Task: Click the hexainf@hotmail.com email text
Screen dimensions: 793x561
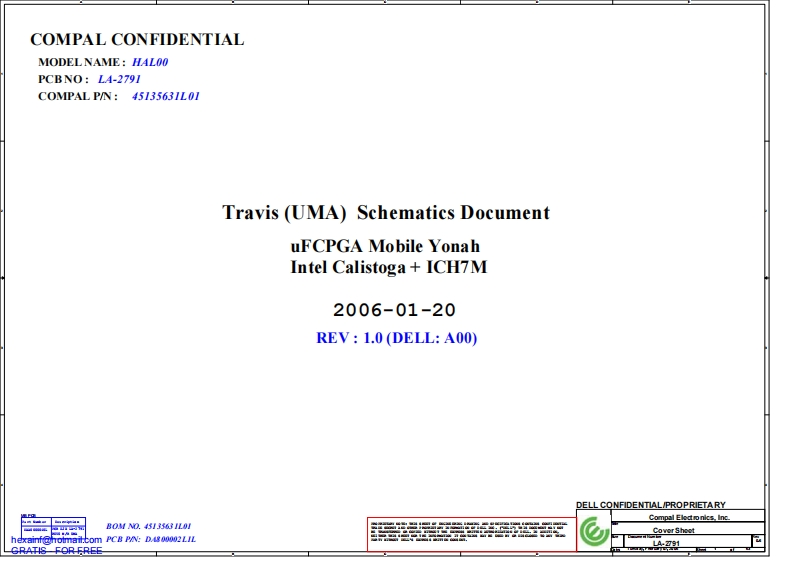Action: coord(56,540)
